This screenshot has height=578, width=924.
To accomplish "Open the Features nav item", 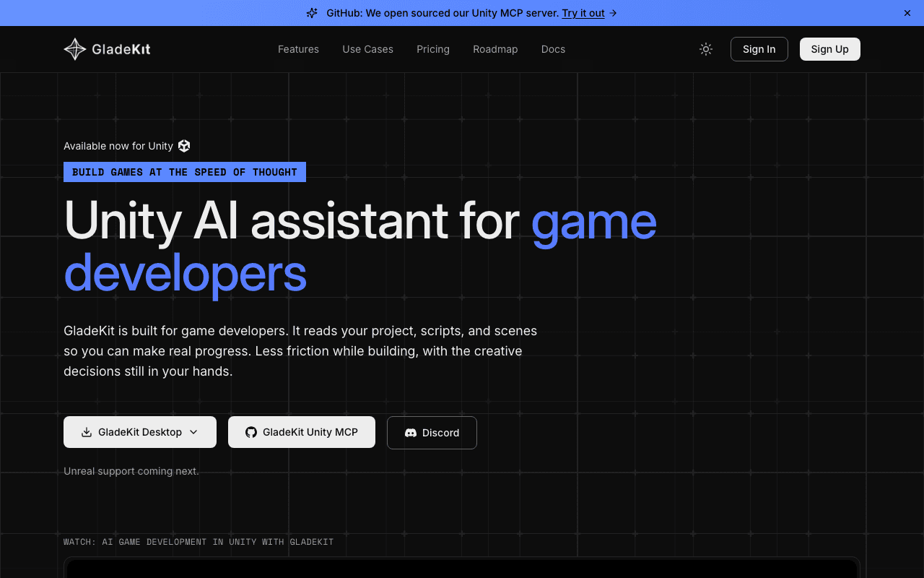I will coord(298,49).
